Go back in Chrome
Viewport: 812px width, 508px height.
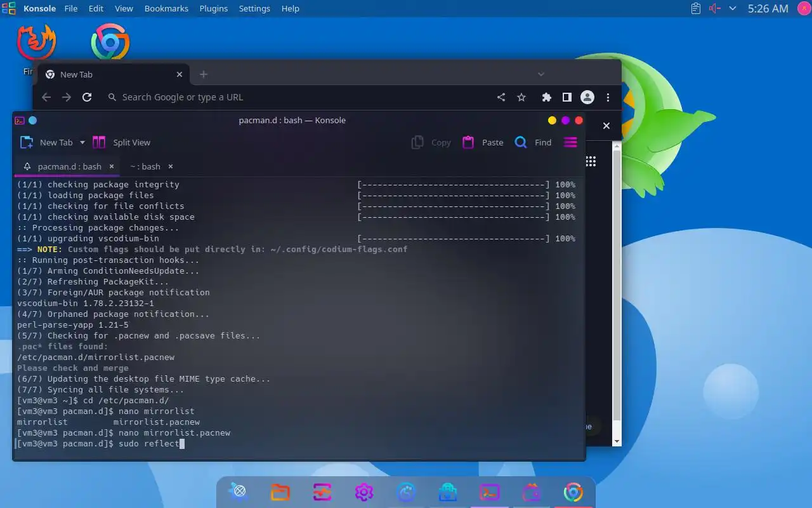(46, 97)
